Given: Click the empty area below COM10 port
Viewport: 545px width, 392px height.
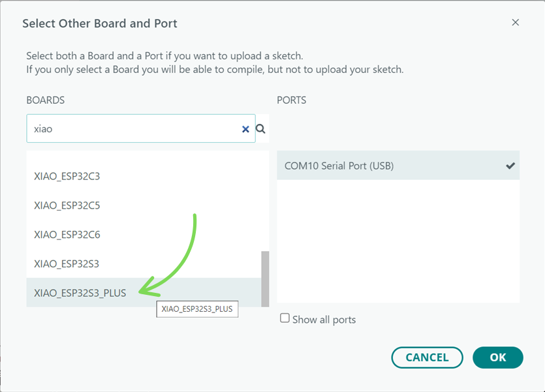Looking at the screenshot, I should 398,241.
